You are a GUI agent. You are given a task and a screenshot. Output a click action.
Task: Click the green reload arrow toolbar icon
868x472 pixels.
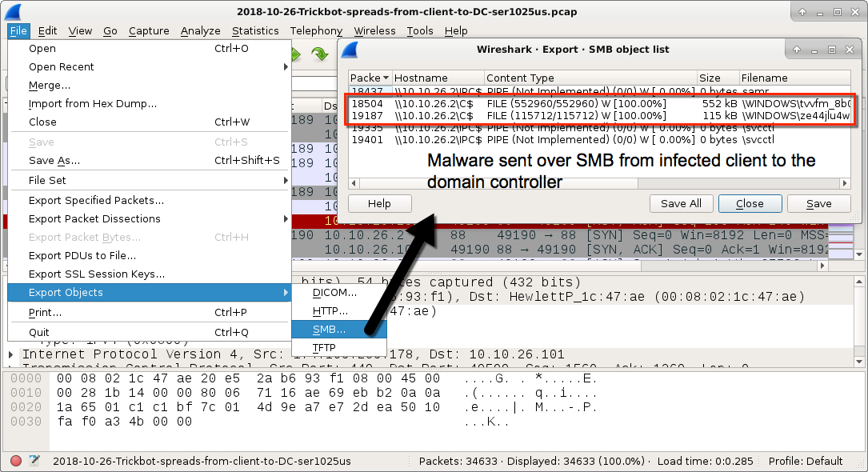319,54
